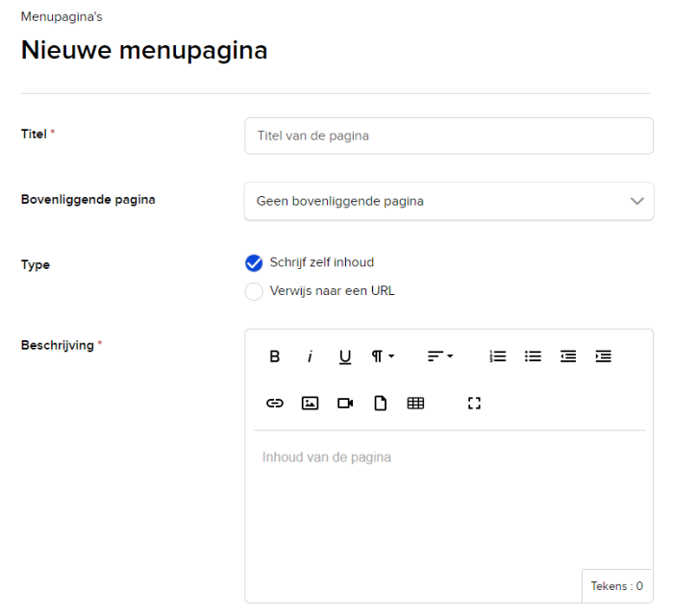
Task: Insert an unordered bullet list
Action: pyautogui.click(x=533, y=357)
